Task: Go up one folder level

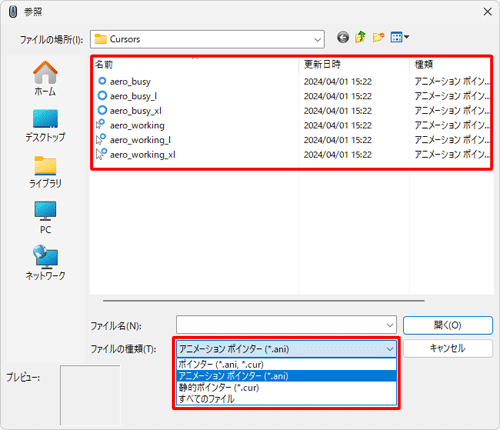Action: click(360, 37)
